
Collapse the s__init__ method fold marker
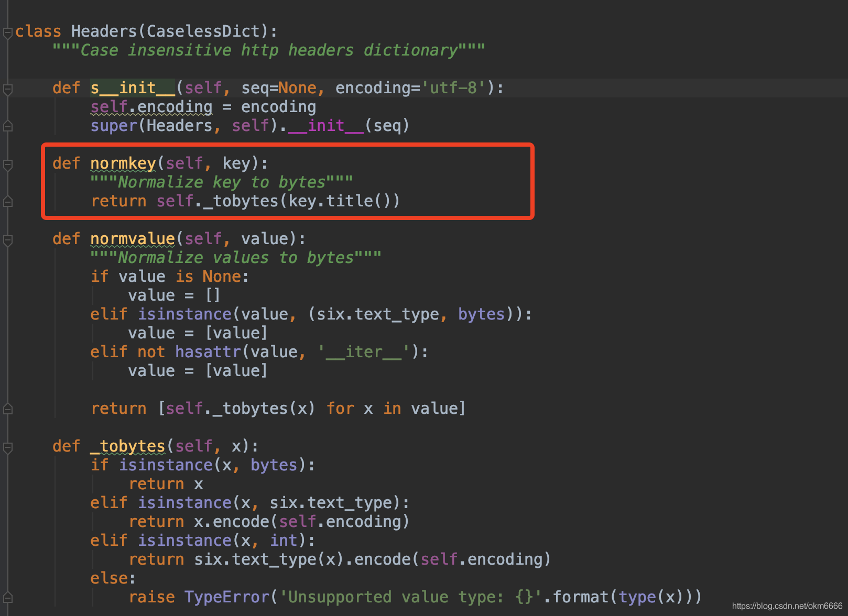[7, 90]
